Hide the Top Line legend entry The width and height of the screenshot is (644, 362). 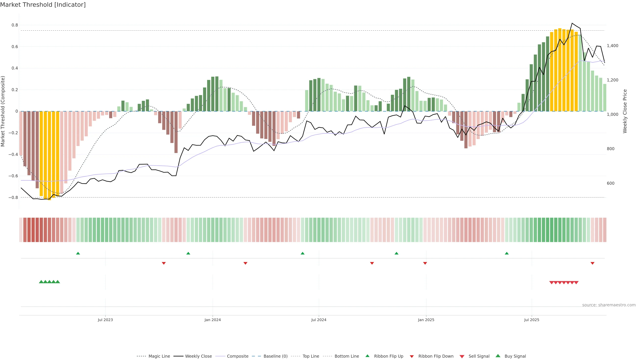pos(311,356)
